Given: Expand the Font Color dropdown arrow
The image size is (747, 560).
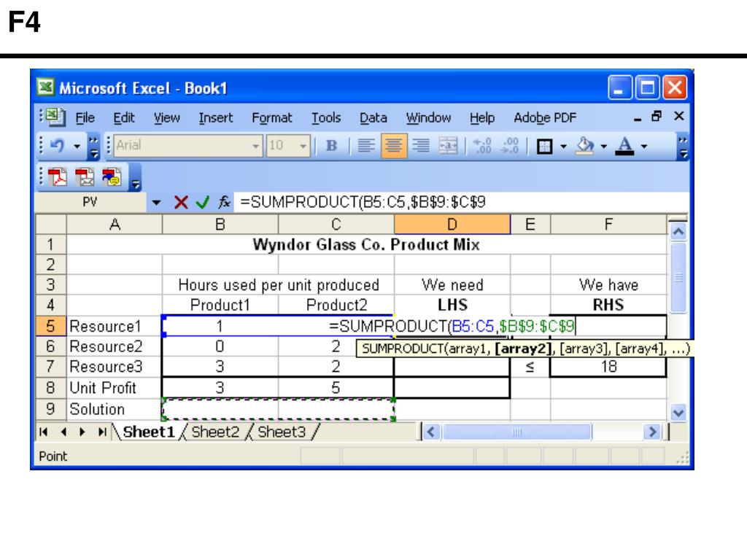Looking at the screenshot, I should coord(644,146).
